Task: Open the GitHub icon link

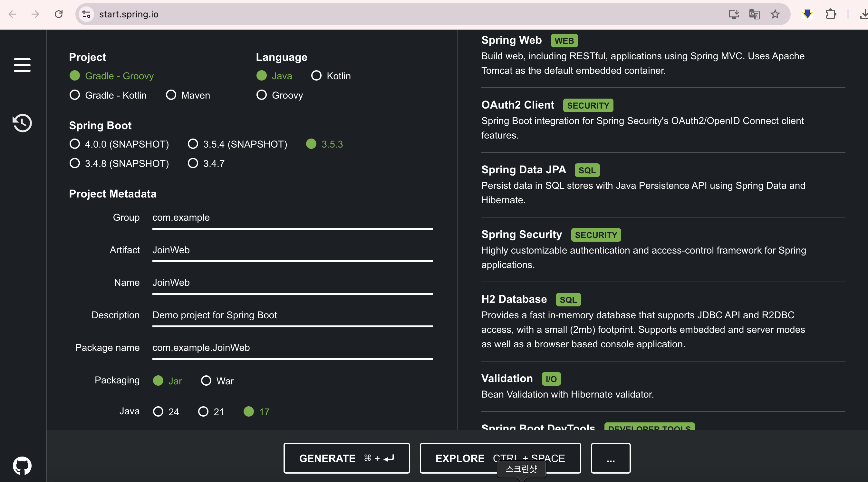Action: (x=22, y=466)
